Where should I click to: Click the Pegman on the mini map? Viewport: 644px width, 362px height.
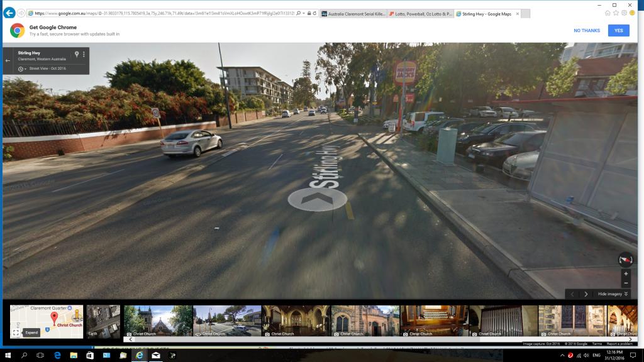pyautogui.click(x=77, y=314)
